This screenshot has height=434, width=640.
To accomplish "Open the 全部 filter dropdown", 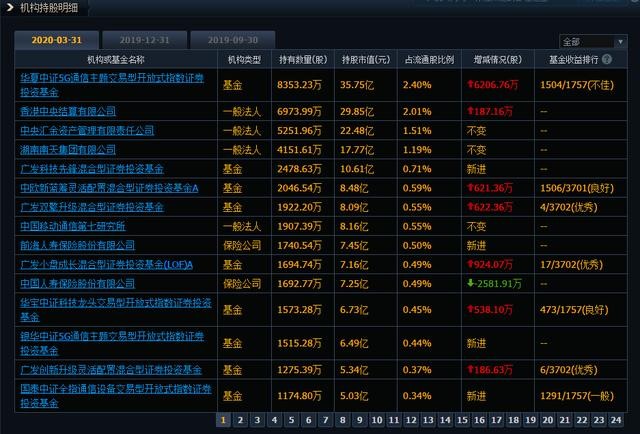I will pos(593,42).
